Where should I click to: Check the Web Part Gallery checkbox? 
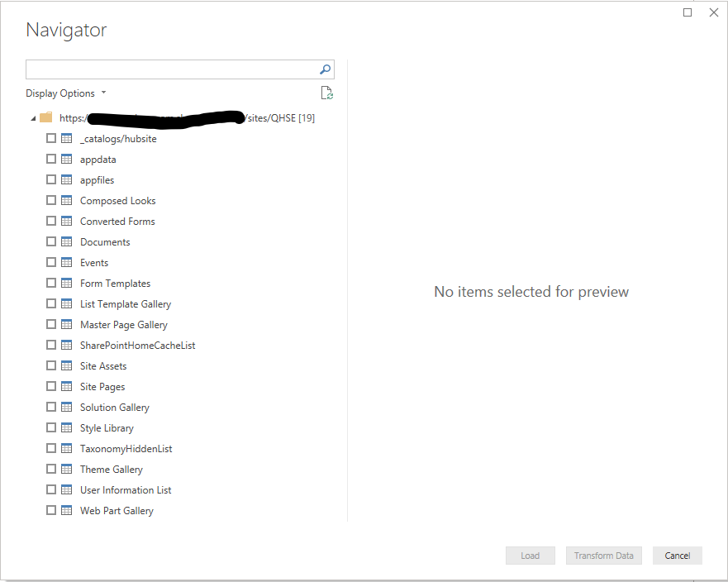click(51, 510)
